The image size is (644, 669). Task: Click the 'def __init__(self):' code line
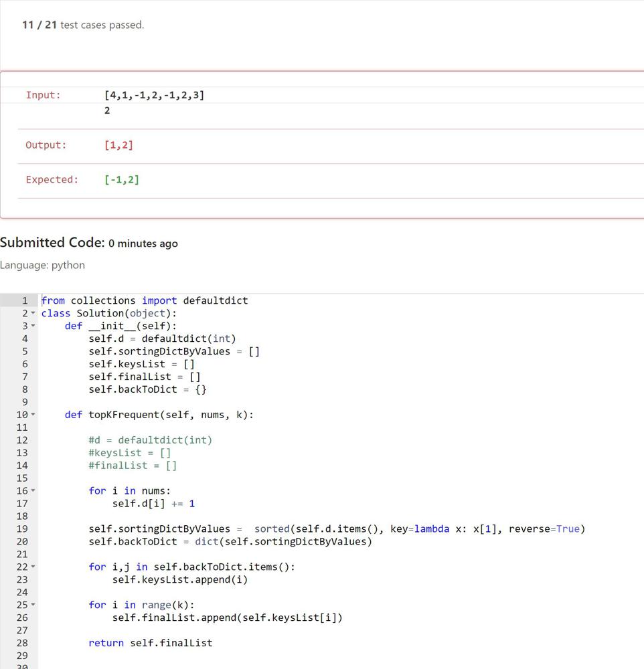coord(121,326)
